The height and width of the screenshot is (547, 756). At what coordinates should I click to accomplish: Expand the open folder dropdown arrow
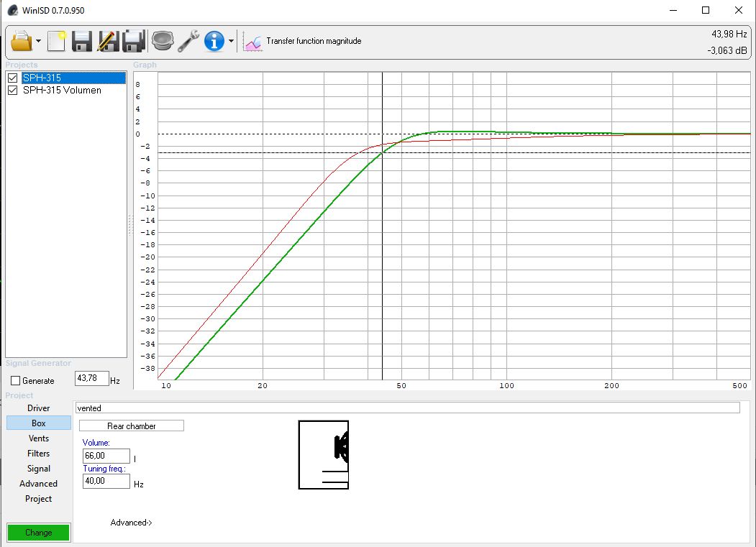[38, 42]
